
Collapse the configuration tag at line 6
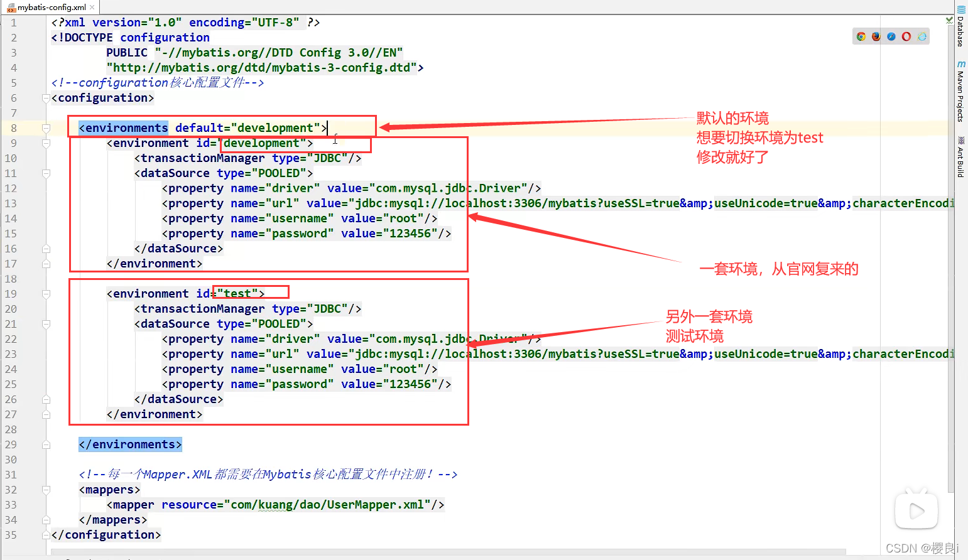coord(46,98)
